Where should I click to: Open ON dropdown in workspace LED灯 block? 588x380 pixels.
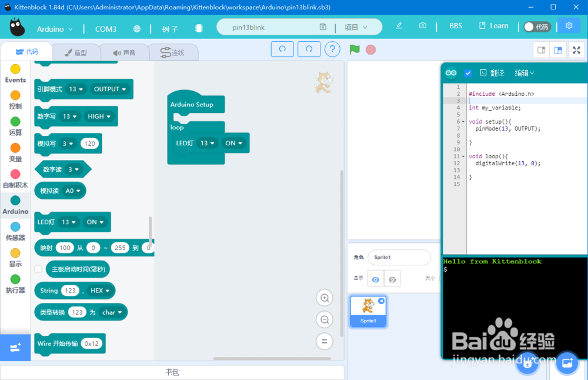(233, 143)
